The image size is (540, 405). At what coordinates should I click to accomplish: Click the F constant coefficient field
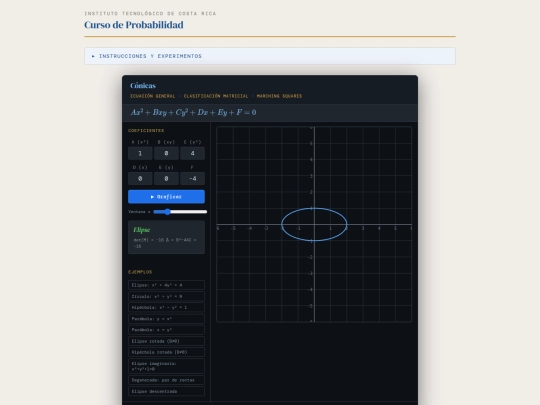pyautogui.click(x=193, y=178)
